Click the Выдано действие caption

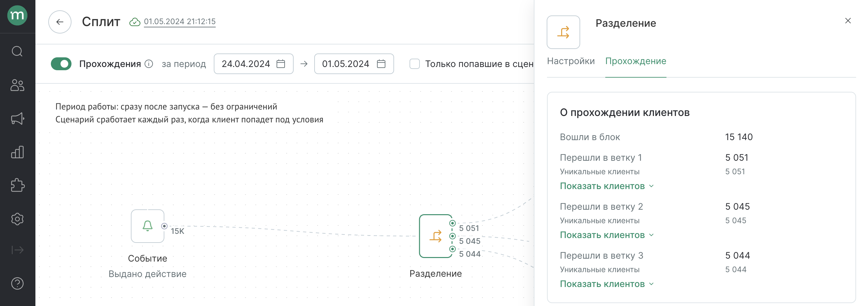click(x=147, y=274)
